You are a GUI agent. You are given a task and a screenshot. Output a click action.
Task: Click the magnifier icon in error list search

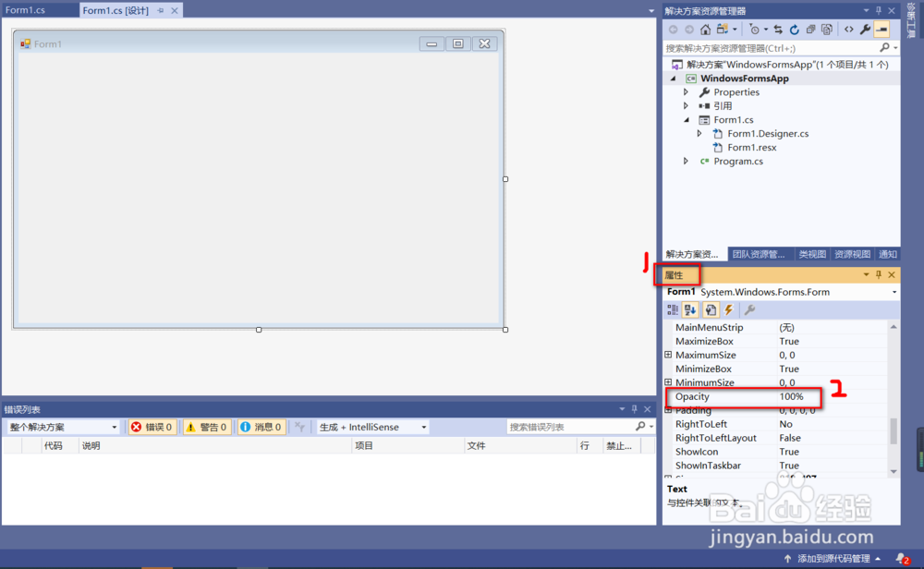point(640,427)
